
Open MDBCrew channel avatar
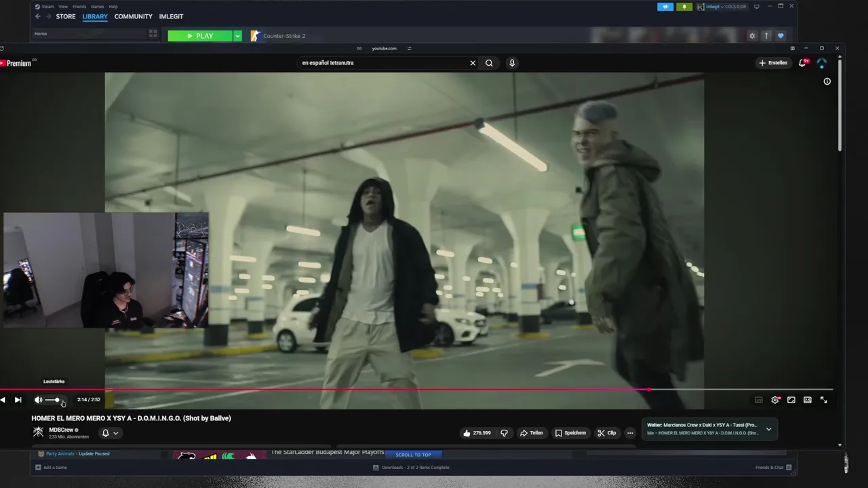(x=38, y=432)
